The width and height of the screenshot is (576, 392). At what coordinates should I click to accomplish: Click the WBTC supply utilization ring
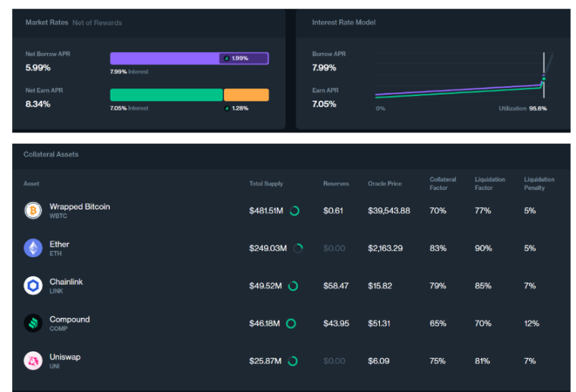coord(294,210)
